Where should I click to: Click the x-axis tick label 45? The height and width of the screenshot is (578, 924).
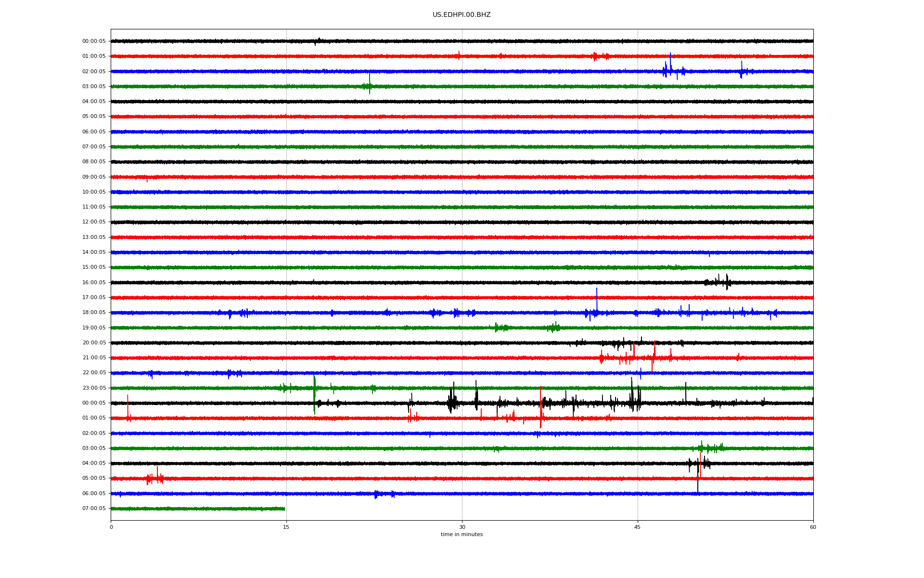[x=637, y=527]
